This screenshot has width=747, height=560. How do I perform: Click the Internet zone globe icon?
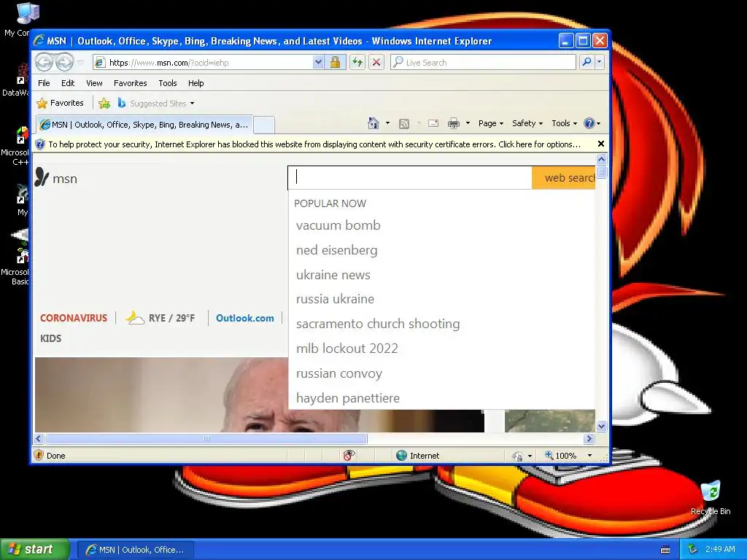[x=402, y=456]
